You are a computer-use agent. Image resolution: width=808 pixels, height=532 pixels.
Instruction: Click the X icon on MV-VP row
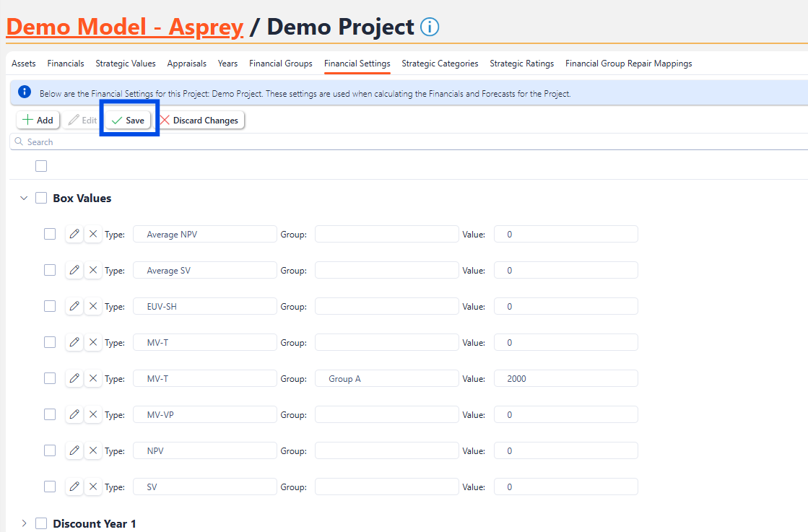(x=93, y=414)
